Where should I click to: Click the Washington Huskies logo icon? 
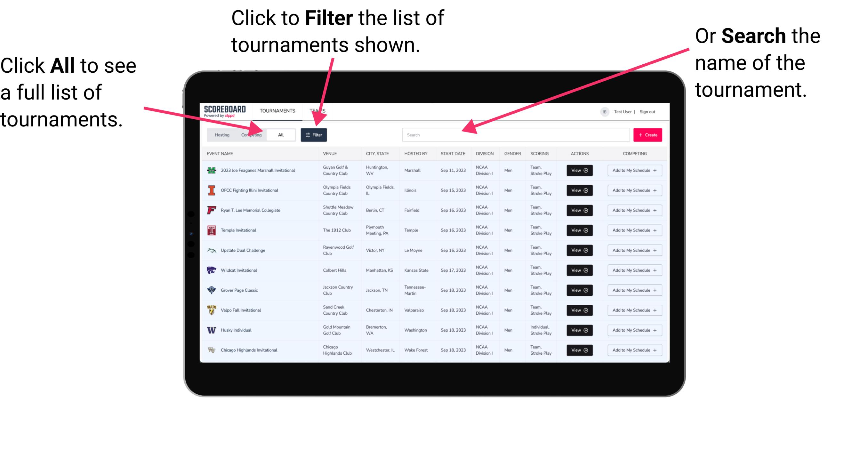210,330
